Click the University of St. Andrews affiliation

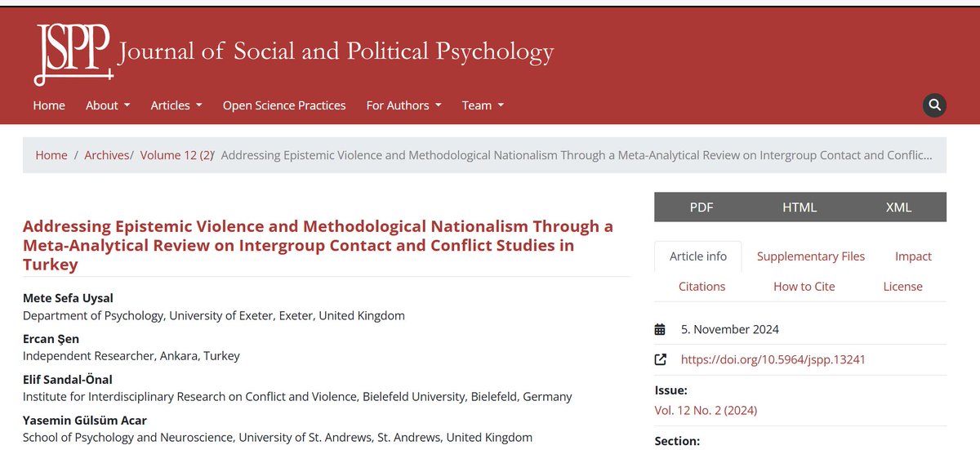click(x=278, y=438)
